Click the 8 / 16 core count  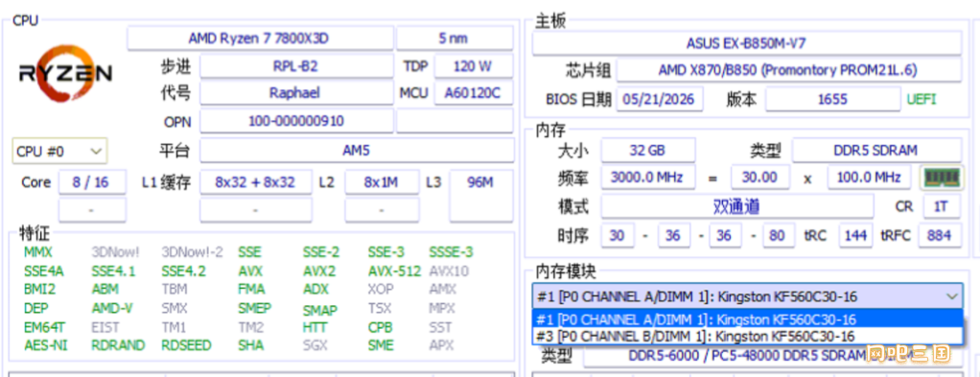[92, 182]
